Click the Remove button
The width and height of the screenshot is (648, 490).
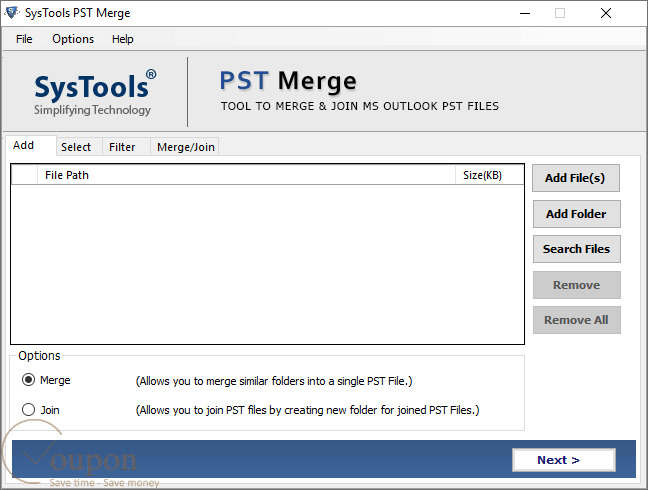pos(577,285)
